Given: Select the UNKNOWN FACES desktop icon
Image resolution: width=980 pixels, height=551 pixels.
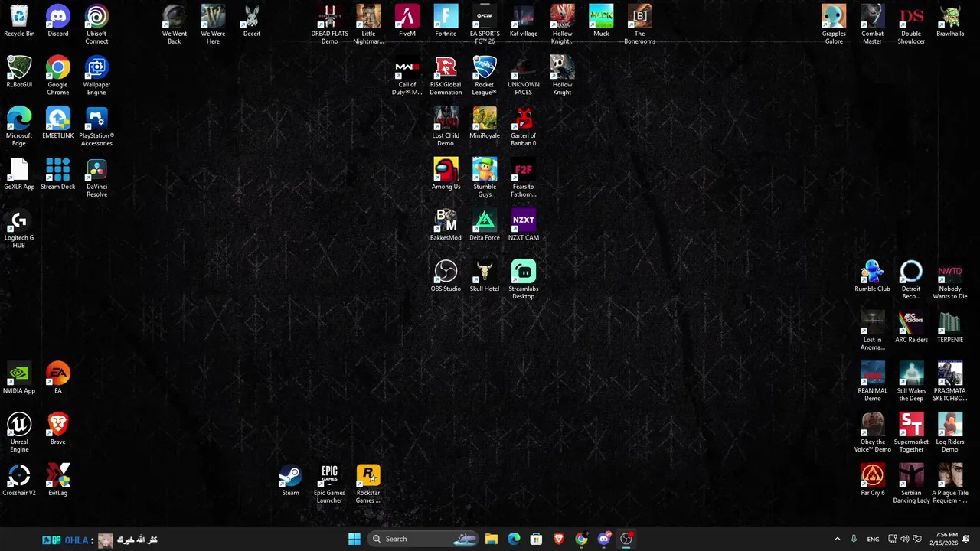Looking at the screenshot, I should pyautogui.click(x=524, y=76).
